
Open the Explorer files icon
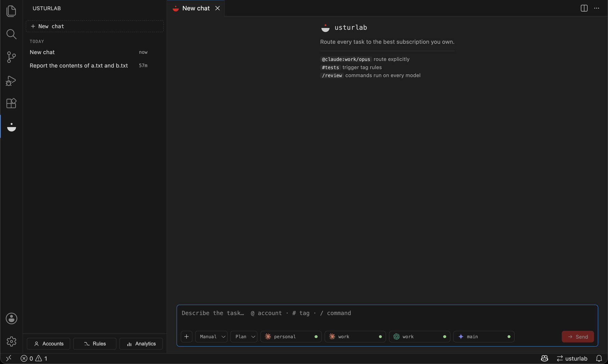[11, 11]
